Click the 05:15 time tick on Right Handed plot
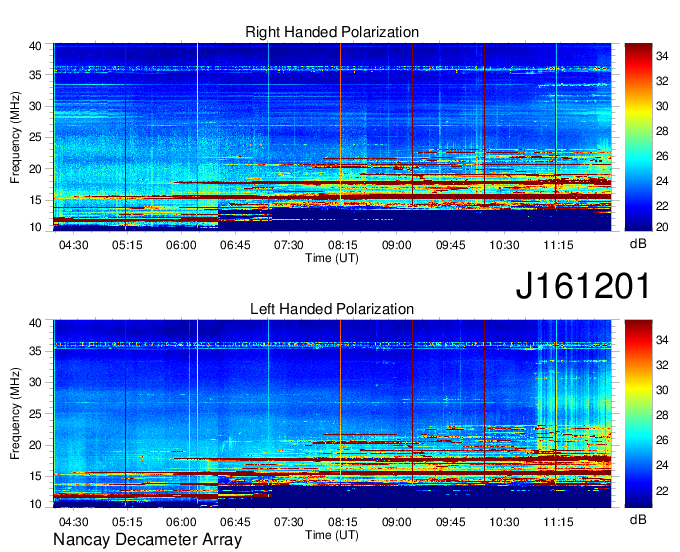Viewport: 680px width, 552px height. click(x=127, y=245)
